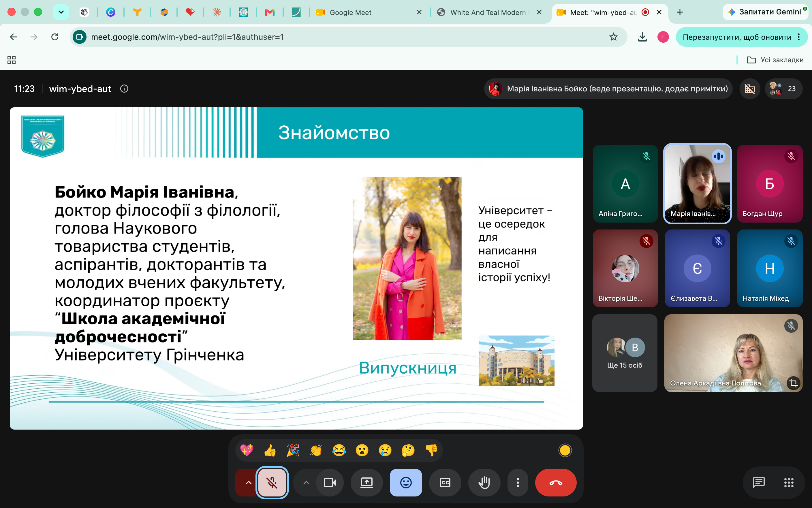Send the sparkling heart reaction
Screen dimensions: 812x508
[x=247, y=450]
